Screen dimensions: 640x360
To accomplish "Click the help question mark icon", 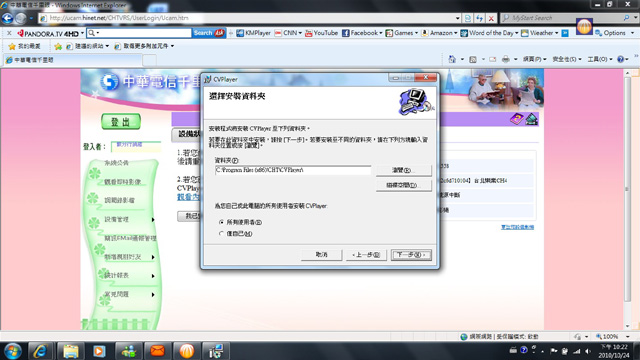I will pyautogui.click(x=620, y=60).
